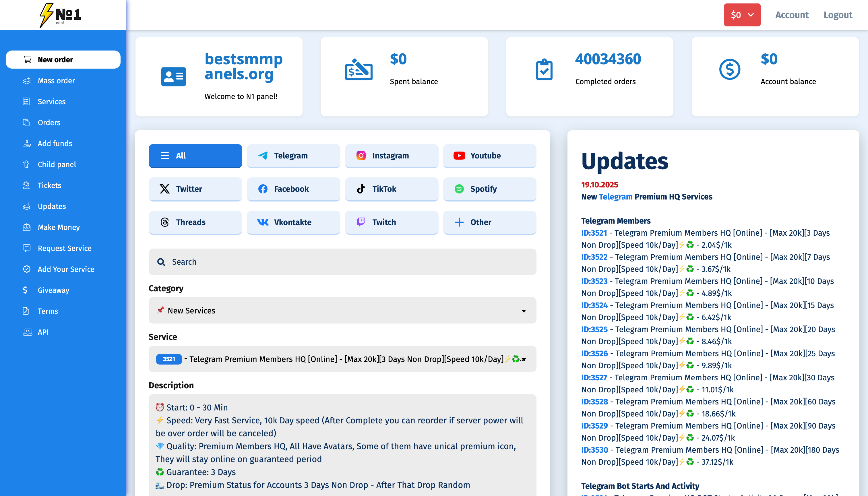Click the Vkontakte VK icon

(263, 222)
